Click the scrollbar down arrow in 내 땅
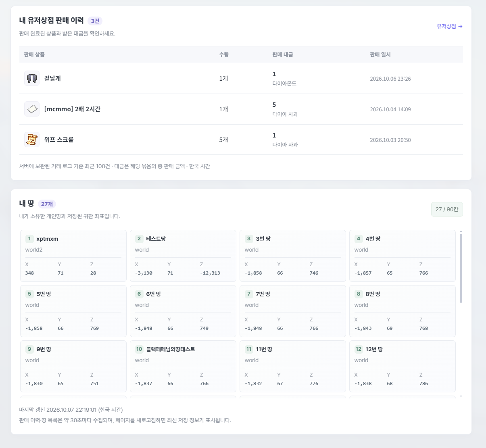Screen dimensions: 486x448 click(x=461, y=396)
